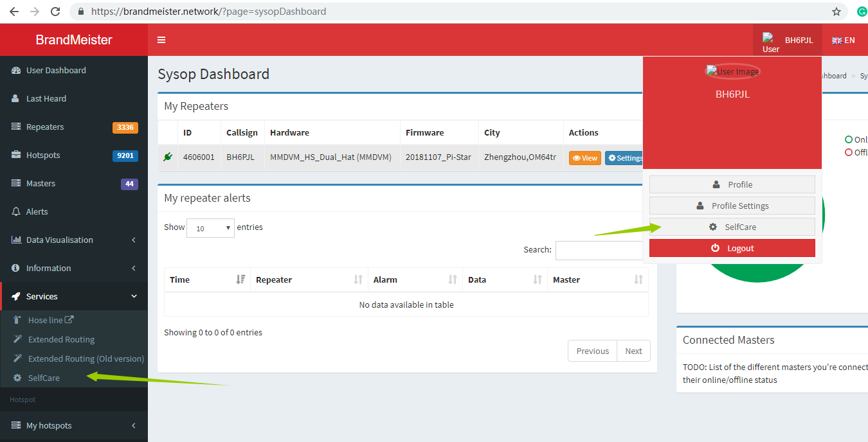Viewport: 868px width, 442px height.
Task: Click the User Image avatar in dropdown
Action: point(732,71)
